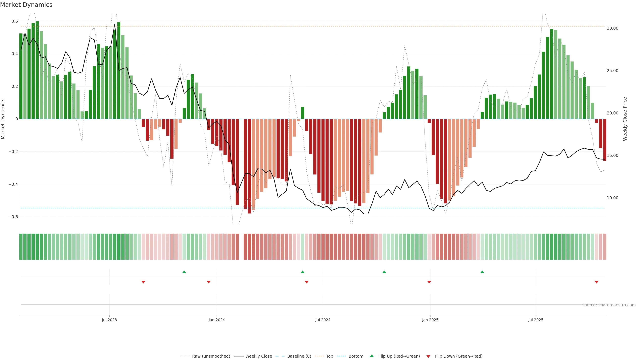Click the Flip Up triangle in the legend

[372, 356]
